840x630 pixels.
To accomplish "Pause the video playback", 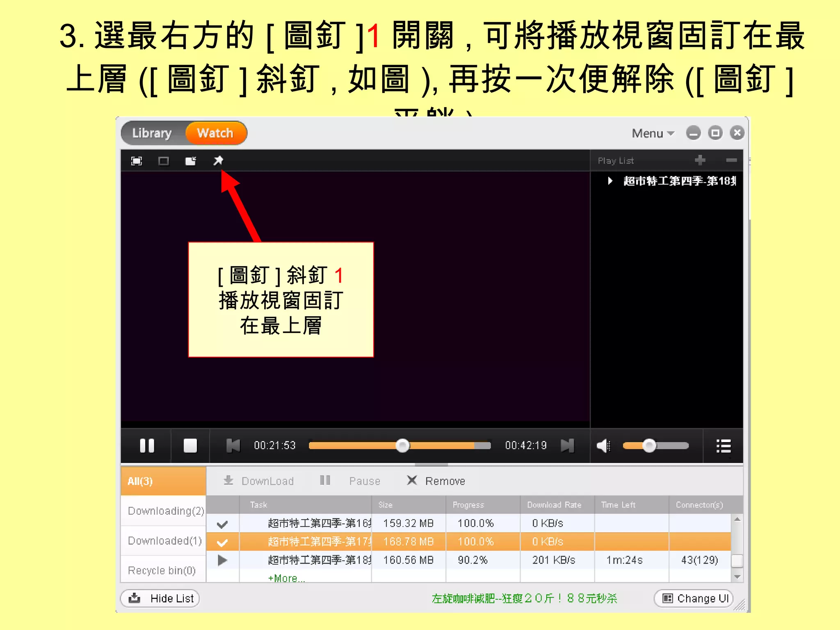I will (147, 445).
